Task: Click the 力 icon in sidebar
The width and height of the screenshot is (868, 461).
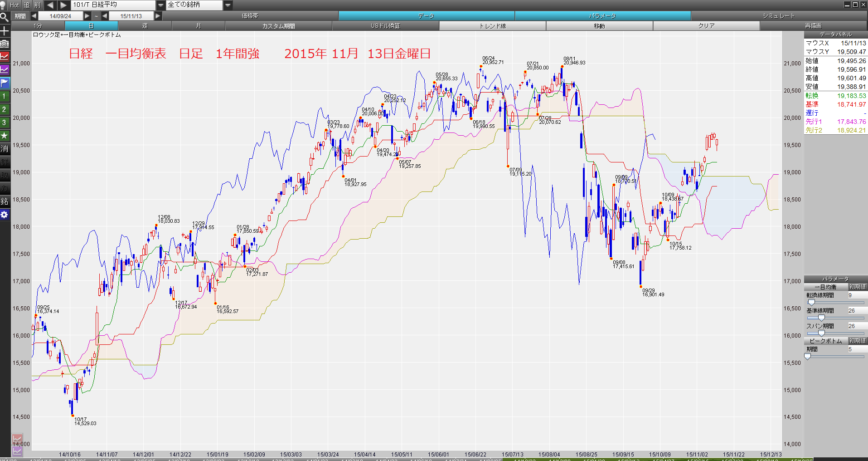Action: 5,188
